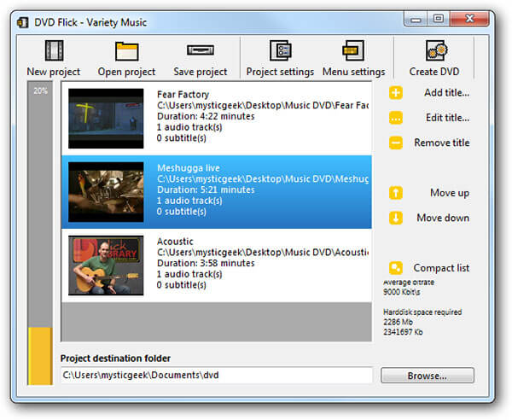The width and height of the screenshot is (512, 420).
Task: Click the Remove title text button
Action: point(442,143)
